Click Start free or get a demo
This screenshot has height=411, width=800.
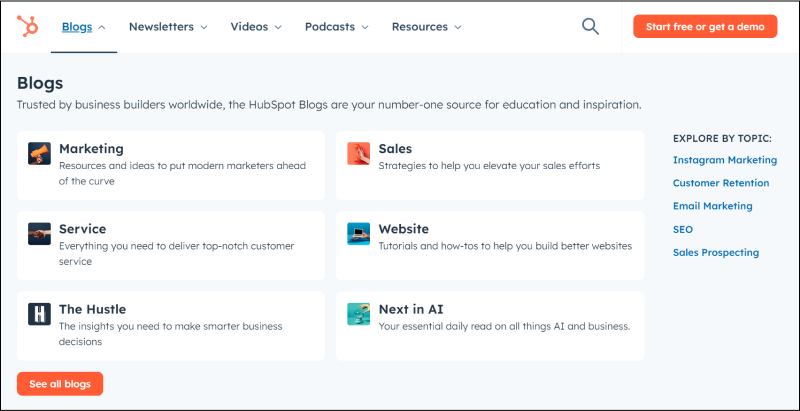click(x=705, y=27)
